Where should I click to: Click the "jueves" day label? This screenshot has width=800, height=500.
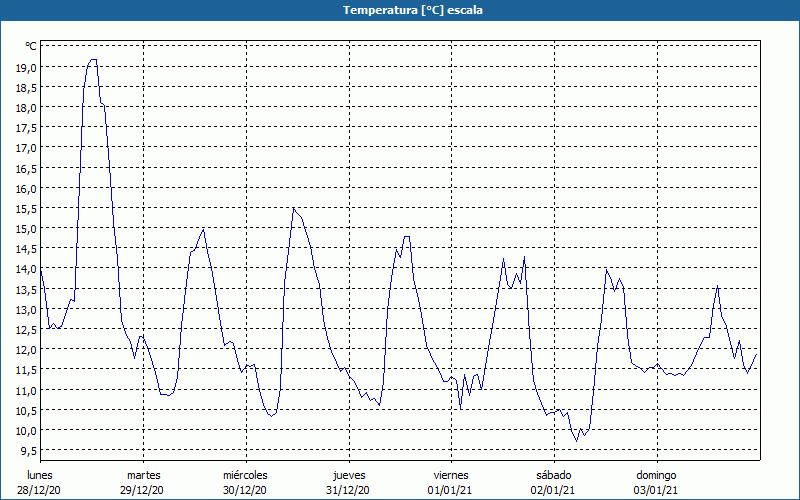tap(349, 475)
